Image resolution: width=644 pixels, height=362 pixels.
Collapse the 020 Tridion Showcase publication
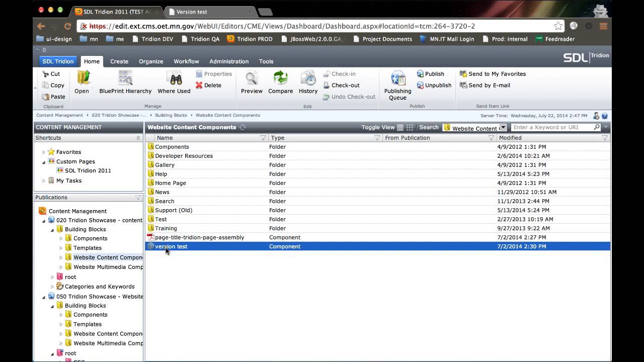coord(44,221)
